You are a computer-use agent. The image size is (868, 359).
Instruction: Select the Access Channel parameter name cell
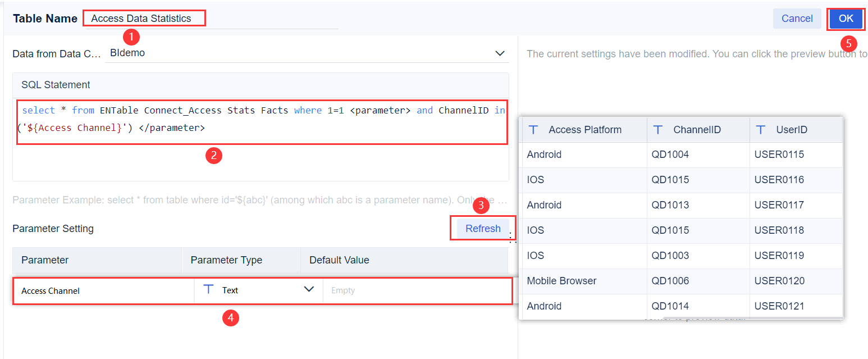point(104,290)
